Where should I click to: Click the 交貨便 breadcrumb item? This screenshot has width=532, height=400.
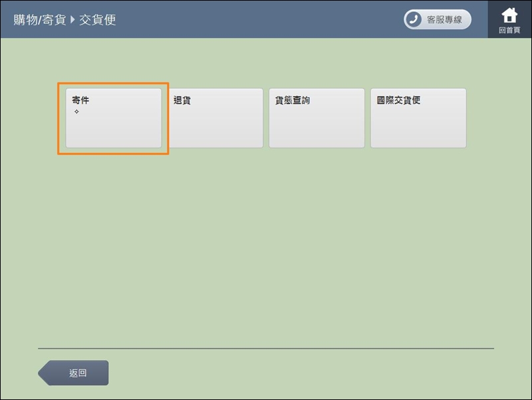98,19
